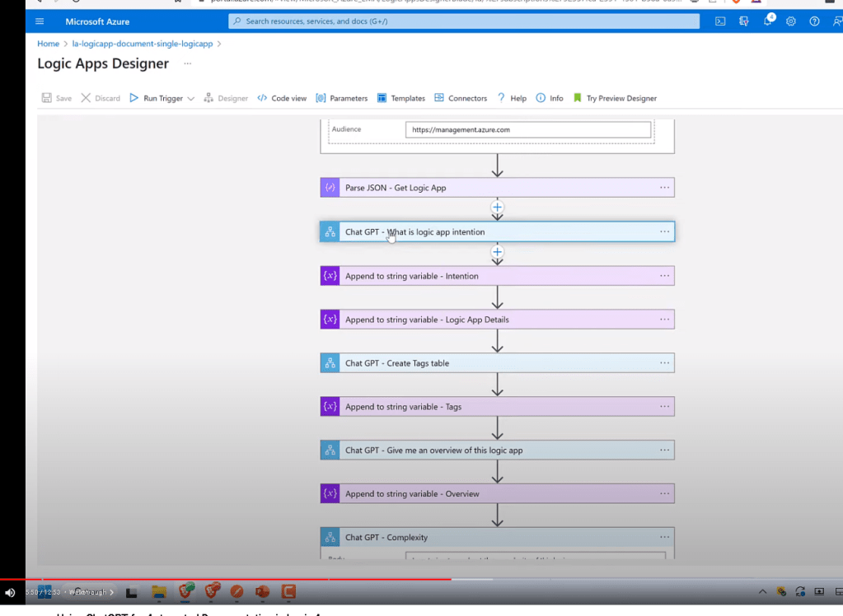Open ellipsis menu for Append to string variable - Intention
Screen dimensions: 843x616
664,276
